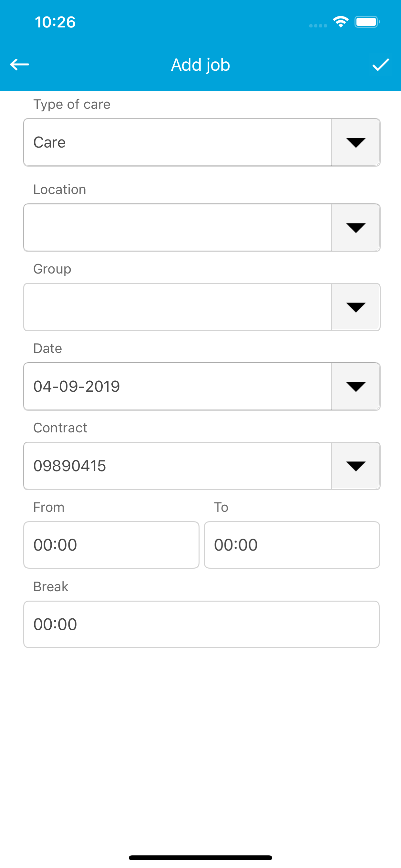Screen dimensions: 401x868
Task: Edit the Break duration field
Action: 201,625
